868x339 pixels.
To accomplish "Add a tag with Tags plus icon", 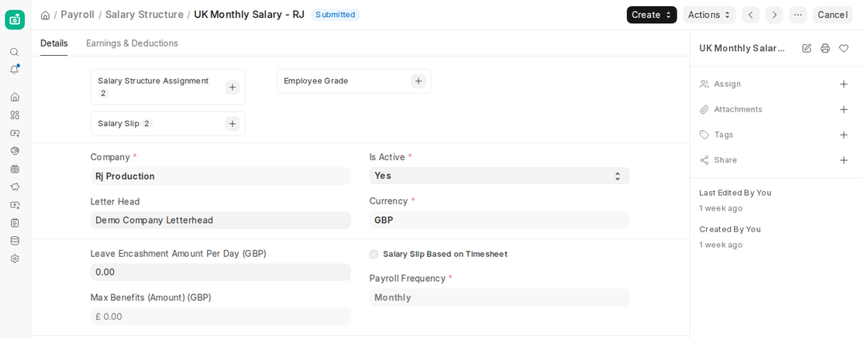I will point(844,135).
